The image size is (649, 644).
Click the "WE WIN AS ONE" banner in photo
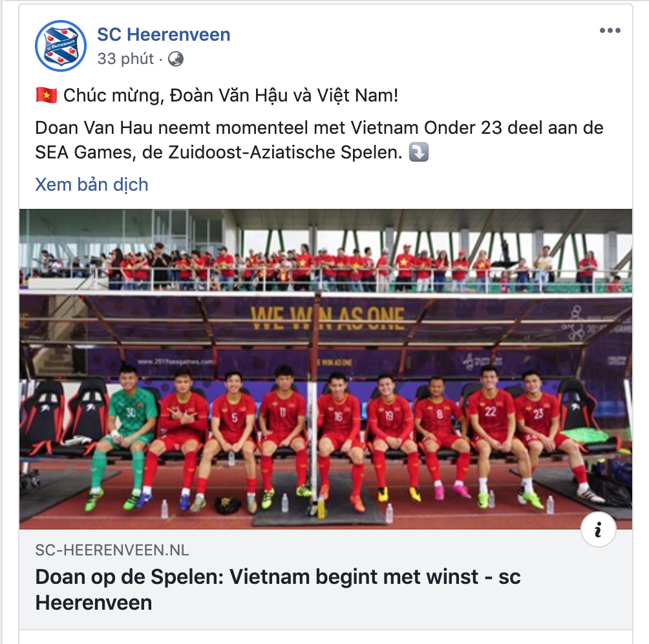pos(327,317)
